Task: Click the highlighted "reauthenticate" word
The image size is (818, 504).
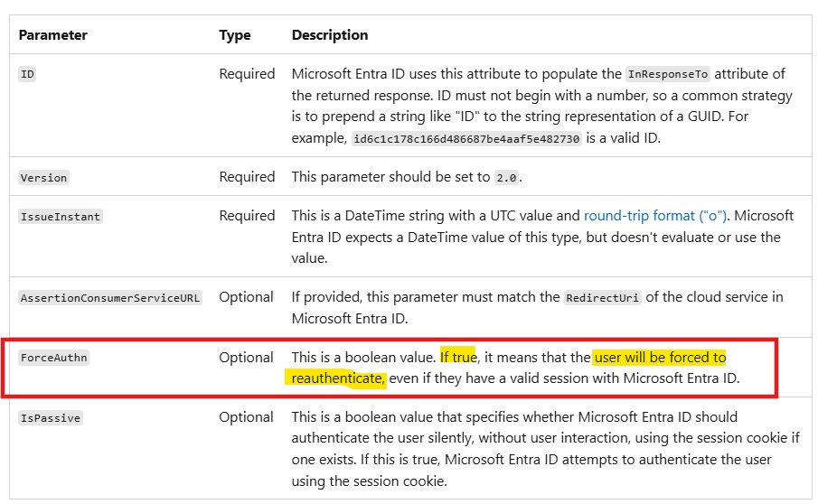Action: click(x=338, y=379)
